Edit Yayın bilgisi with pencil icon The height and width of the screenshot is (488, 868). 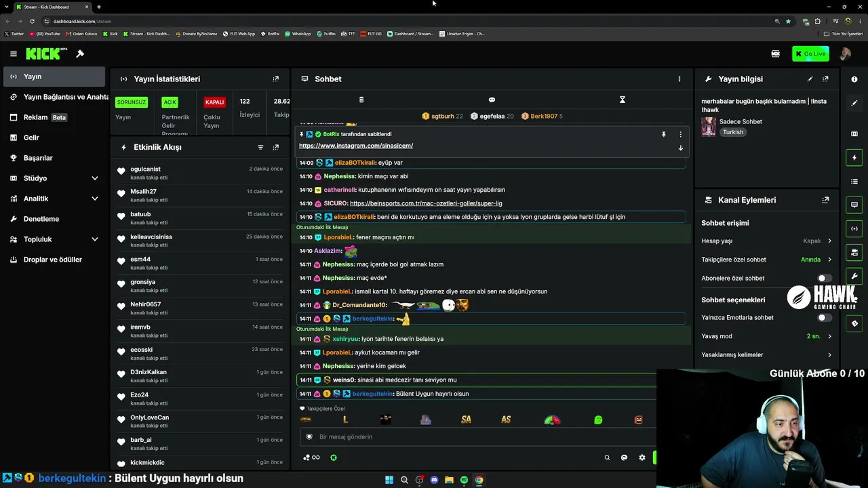click(810, 79)
